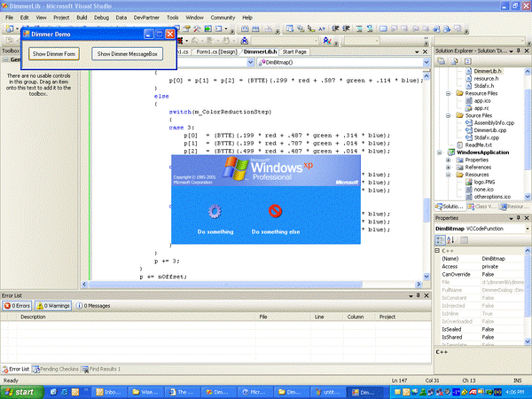Click the New Project toolbar icon
This screenshot has height=399, width=532.
tap(10, 29)
